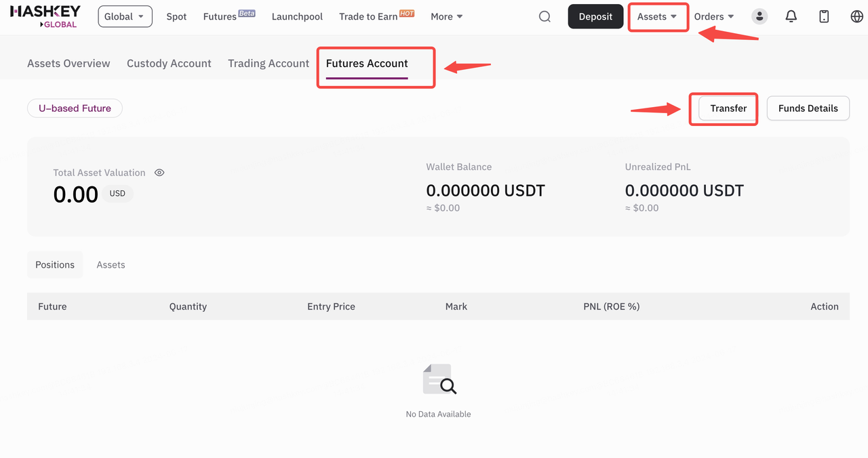868x458 pixels.
Task: Click the Mark column header
Action: [456, 306]
